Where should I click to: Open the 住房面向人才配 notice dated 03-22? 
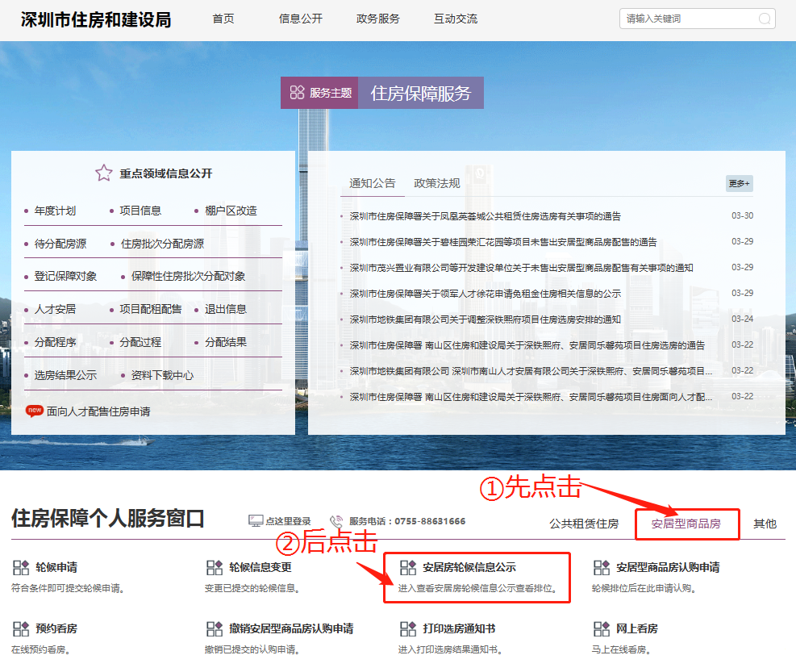(x=531, y=397)
